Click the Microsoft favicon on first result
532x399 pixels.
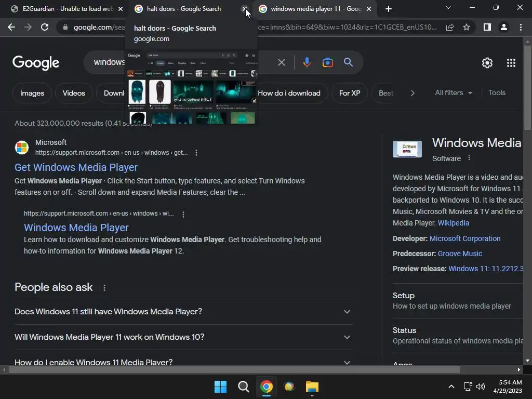coord(22,147)
